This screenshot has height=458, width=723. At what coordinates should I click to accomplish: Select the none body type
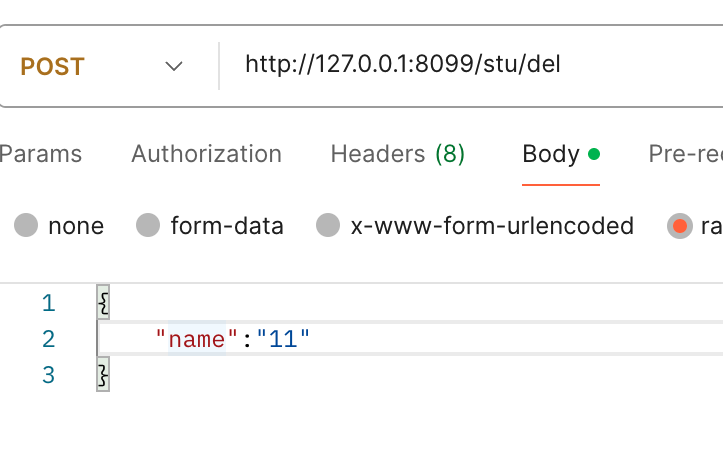point(27,226)
